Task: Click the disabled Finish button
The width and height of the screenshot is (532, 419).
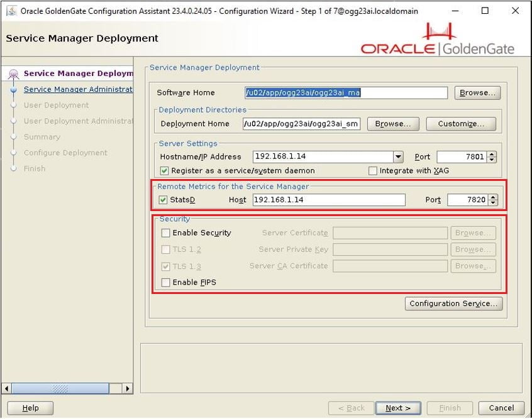Action: click(x=450, y=408)
